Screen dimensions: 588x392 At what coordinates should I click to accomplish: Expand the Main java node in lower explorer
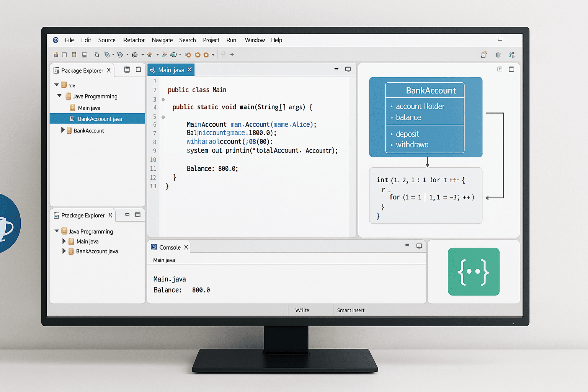pyautogui.click(x=64, y=241)
